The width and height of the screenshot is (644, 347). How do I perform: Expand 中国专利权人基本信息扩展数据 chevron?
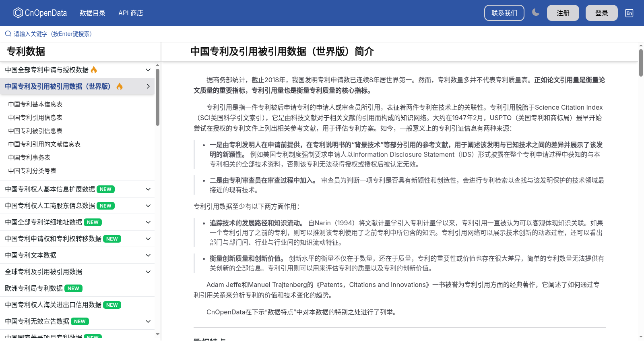(148, 189)
